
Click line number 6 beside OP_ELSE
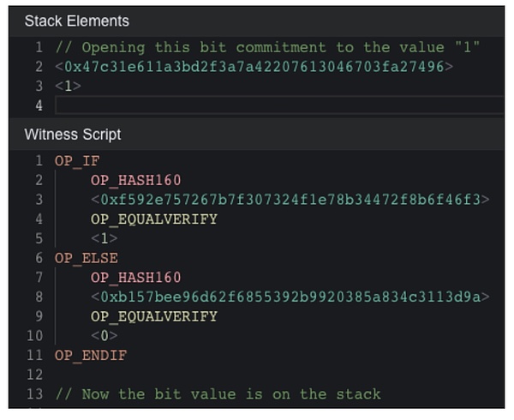[x=39, y=258]
